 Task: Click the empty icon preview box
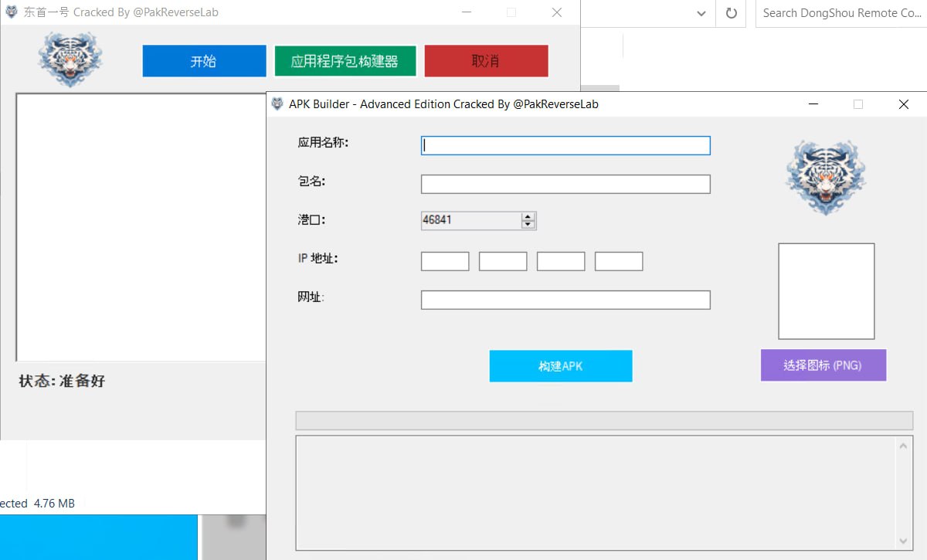tap(826, 291)
